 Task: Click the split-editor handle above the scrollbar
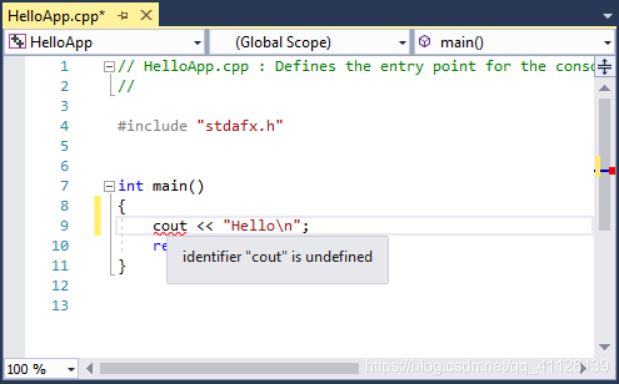coord(604,66)
